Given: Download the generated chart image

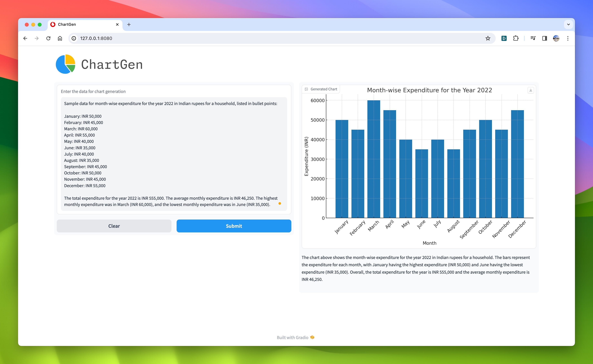Looking at the screenshot, I should [x=531, y=90].
